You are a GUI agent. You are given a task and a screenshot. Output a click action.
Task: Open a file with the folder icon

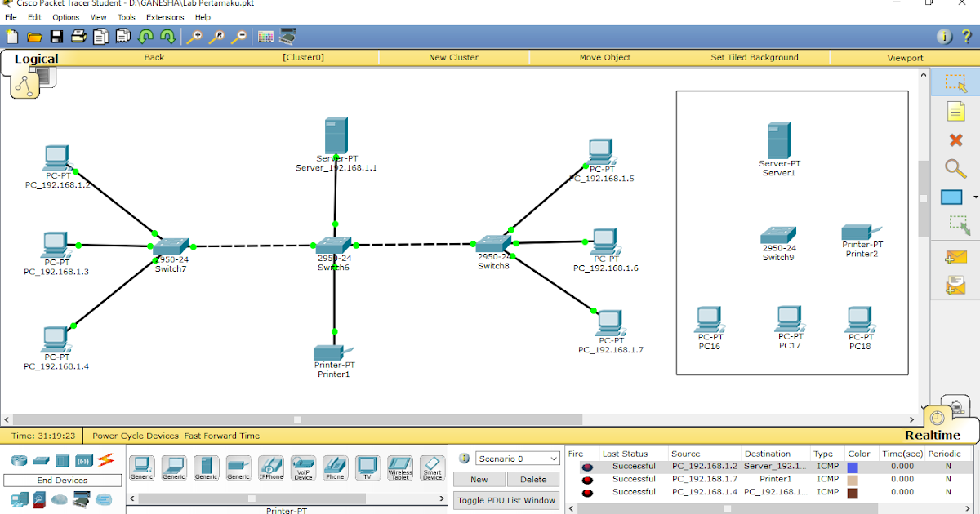coord(34,36)
